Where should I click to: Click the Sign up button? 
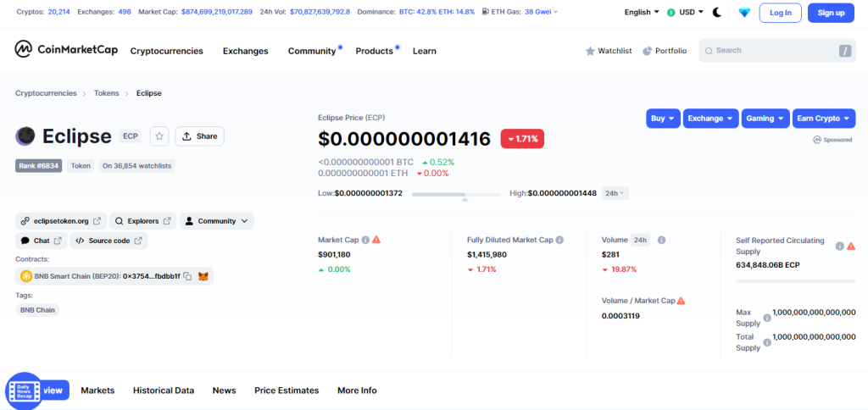pos(831,12)
